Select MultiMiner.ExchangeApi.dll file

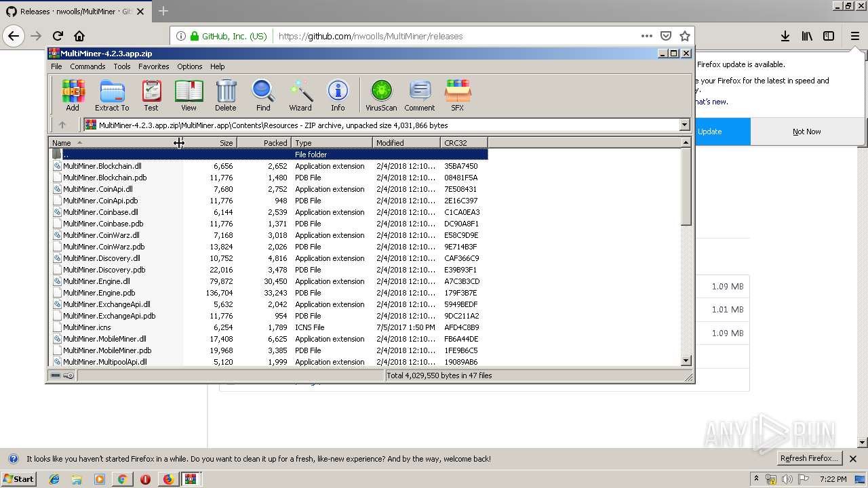pyautogui.click(x=107, y=304)
